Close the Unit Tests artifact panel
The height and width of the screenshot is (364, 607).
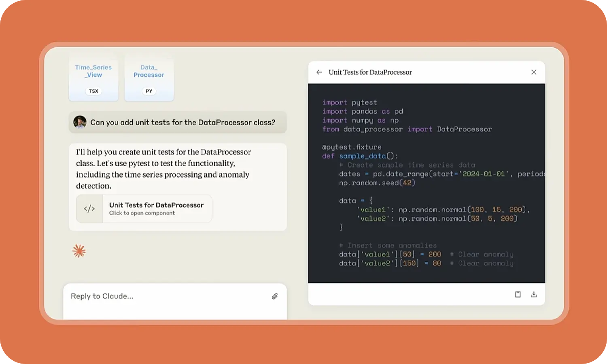tap(533, 72)
